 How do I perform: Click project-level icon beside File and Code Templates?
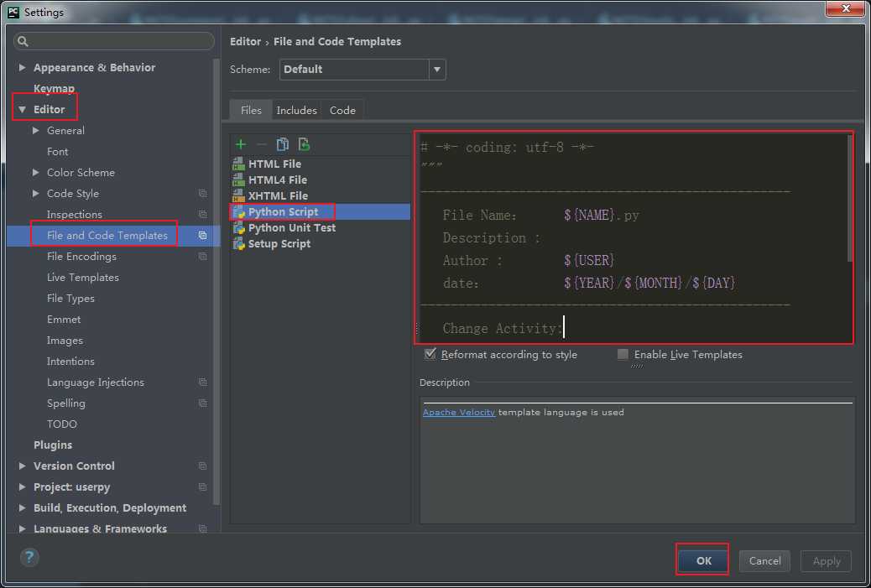pos(203,236)
